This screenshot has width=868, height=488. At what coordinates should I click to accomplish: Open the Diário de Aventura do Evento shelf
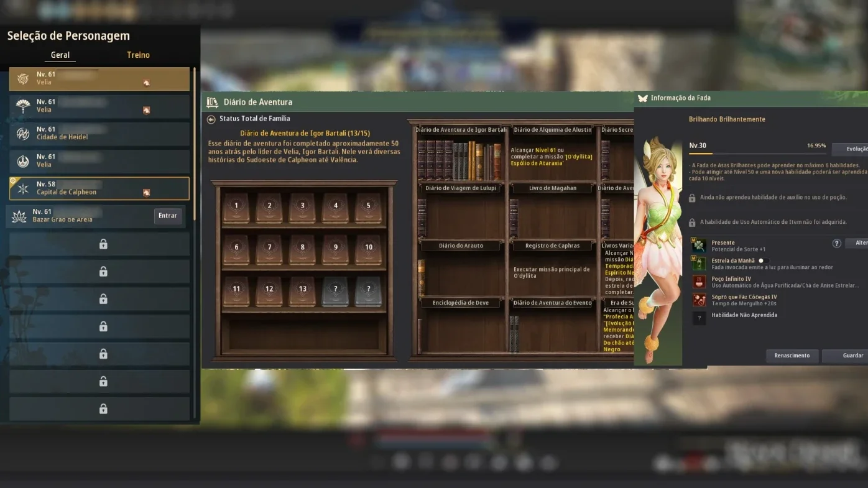pyautogui.click(x=552, y=326)
